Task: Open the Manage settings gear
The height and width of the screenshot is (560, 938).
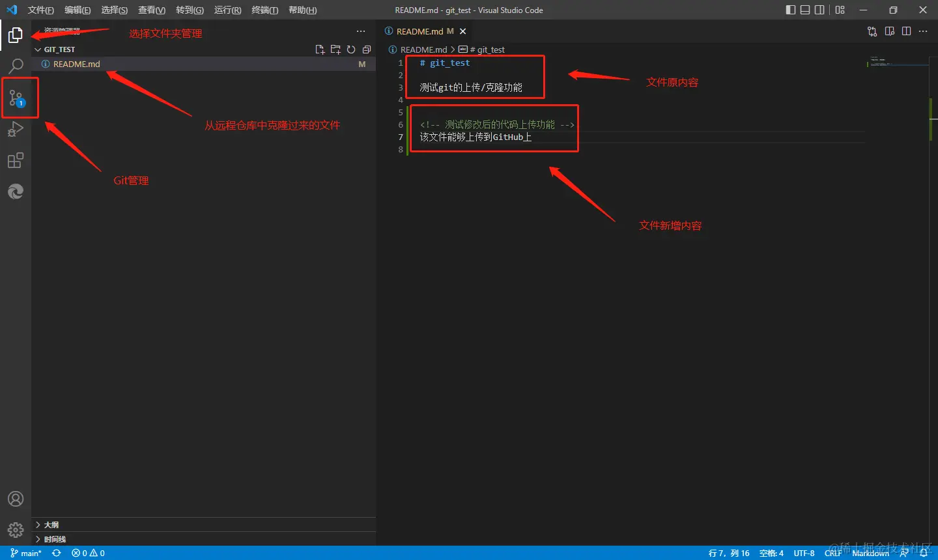Action: tap(16, 530)
